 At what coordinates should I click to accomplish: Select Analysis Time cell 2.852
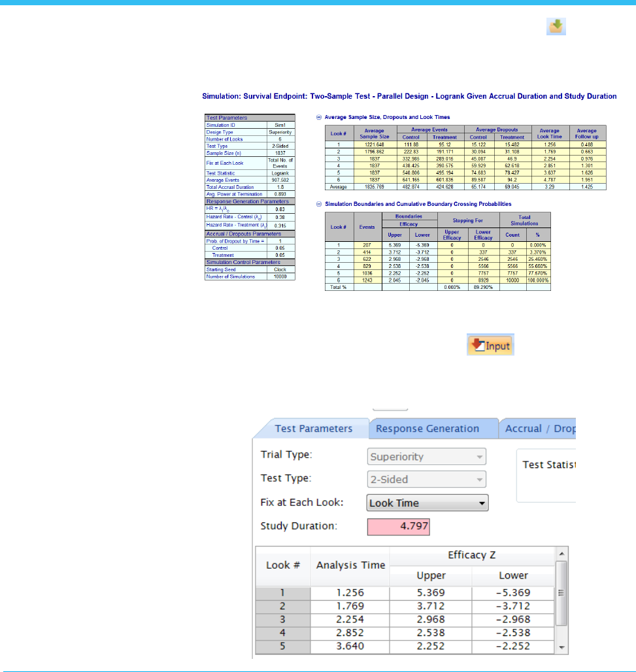350,633
